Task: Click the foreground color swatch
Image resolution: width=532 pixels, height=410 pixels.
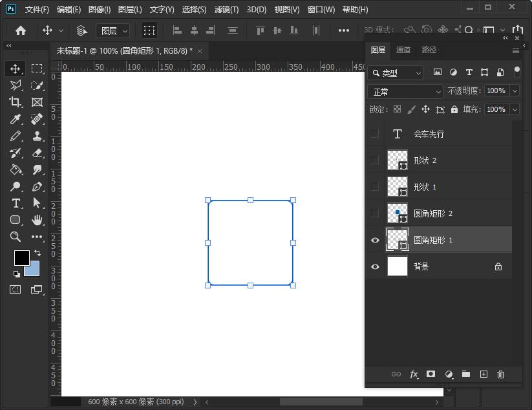Action: 21,257
